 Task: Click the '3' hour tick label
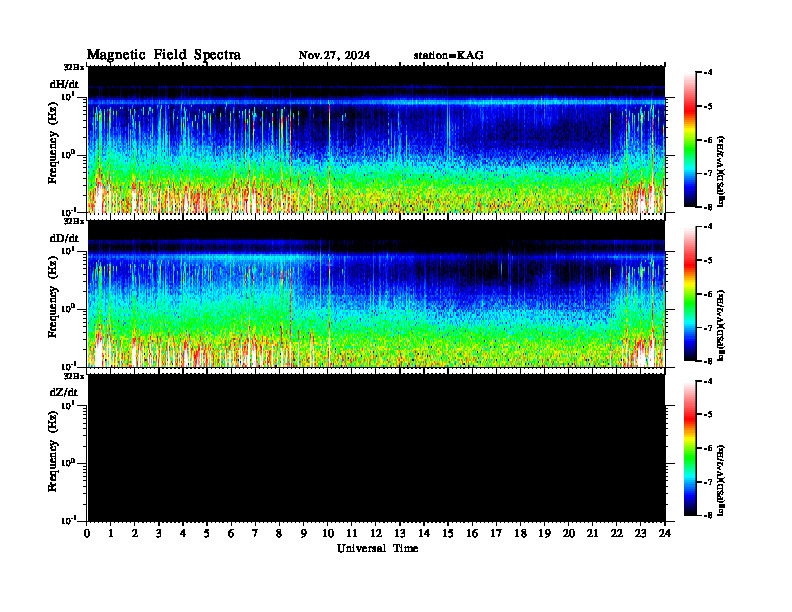[159, 534]
